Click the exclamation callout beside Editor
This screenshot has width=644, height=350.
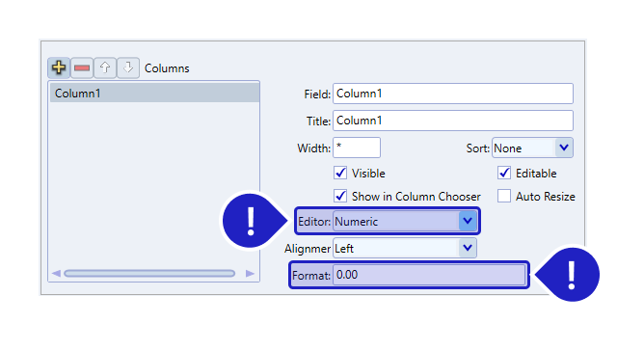(x=251, y=221)
